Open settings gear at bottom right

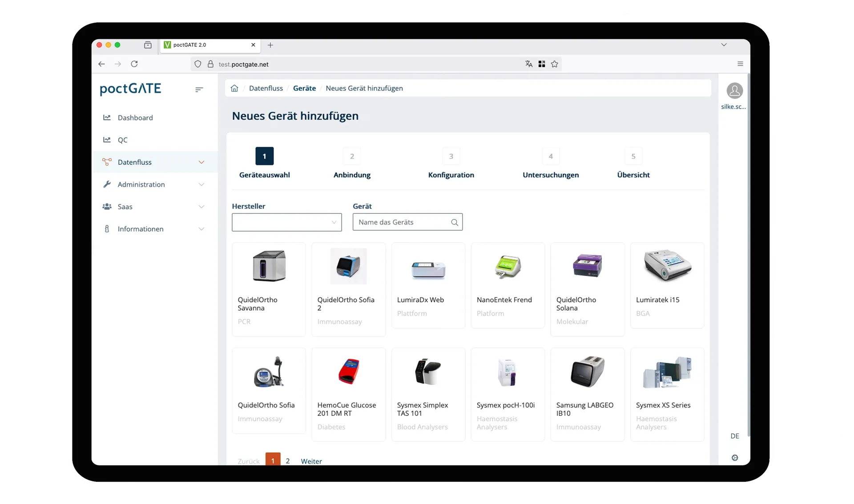(735, 458)
